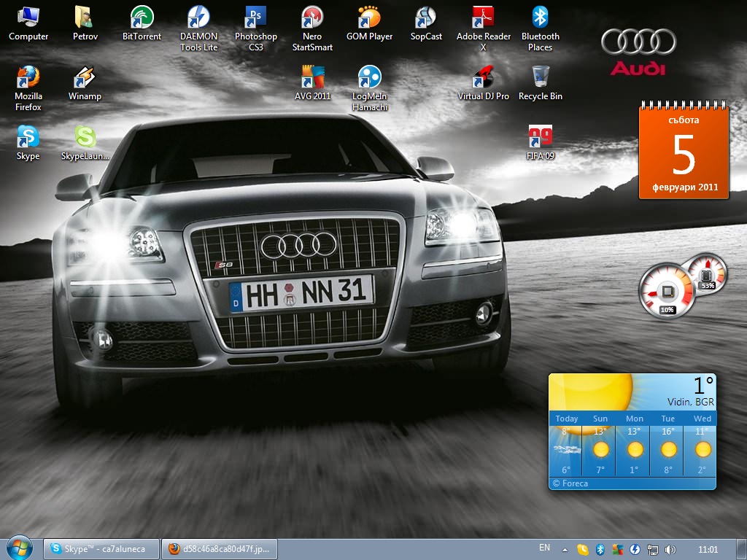The image size is (747, 560).
Task: Open the Windows Start menu orb
Action: (20, 548)
